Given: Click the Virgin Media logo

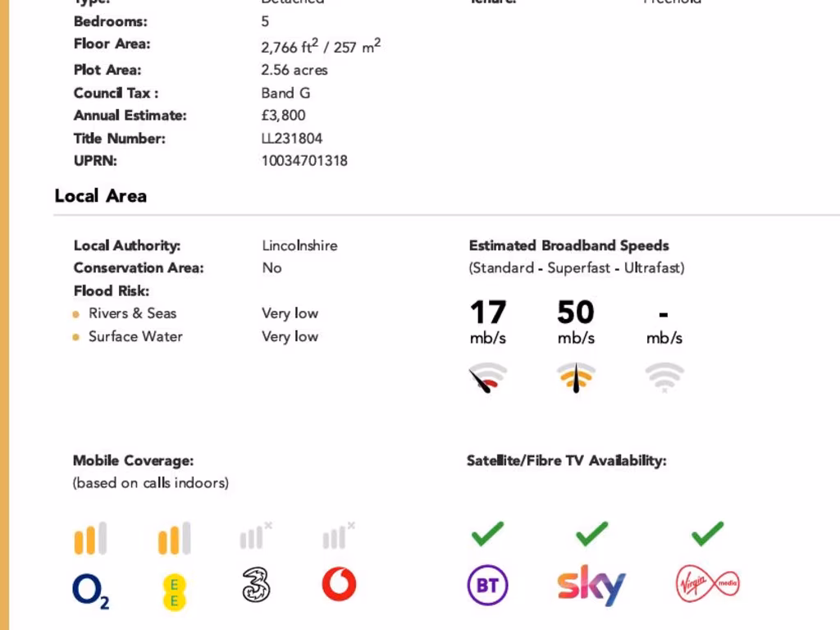Looking at the screenshot, I should [x=707, y=585].
